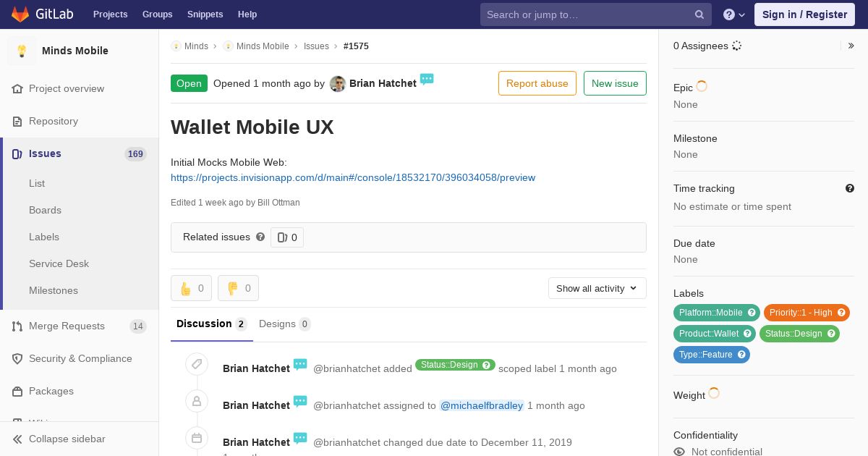Click the Type::Feature label help icon
Viewport: 868px width, 456px height.
click(741, 355)
